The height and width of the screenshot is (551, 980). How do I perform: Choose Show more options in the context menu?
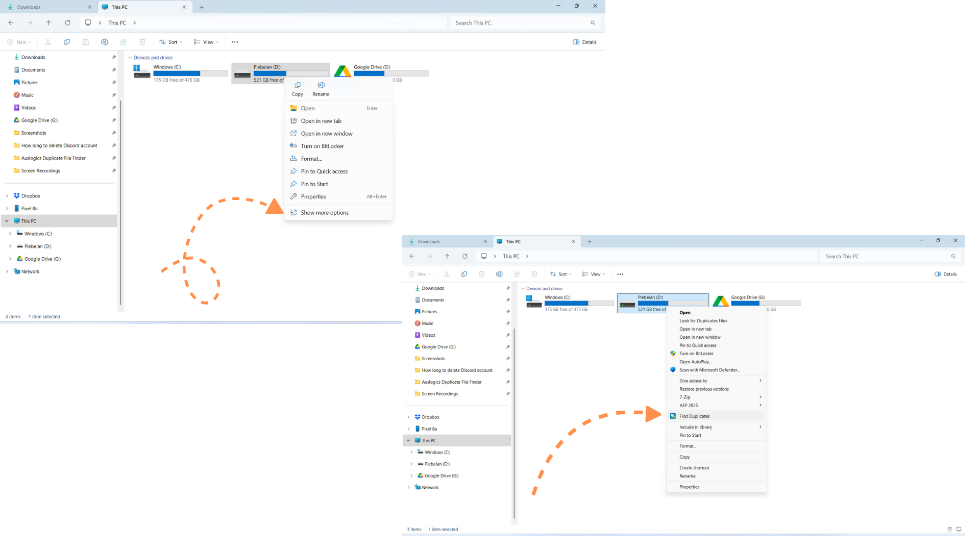click(x=325, y=213)
